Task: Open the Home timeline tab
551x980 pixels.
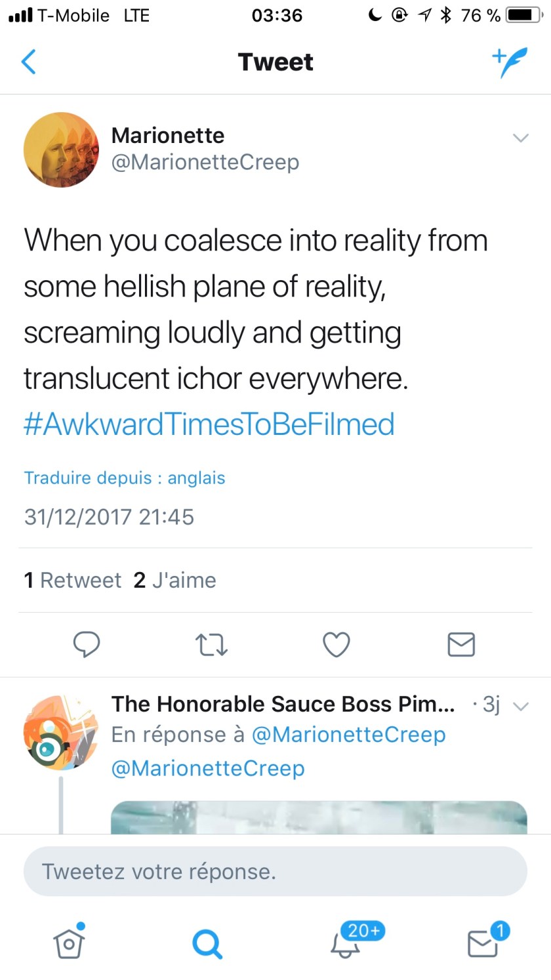Action: (69, 943)
